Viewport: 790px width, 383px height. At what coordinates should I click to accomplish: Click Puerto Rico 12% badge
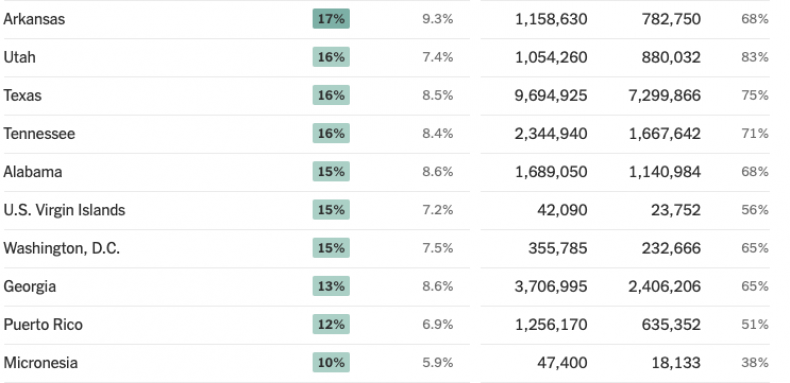331,325
